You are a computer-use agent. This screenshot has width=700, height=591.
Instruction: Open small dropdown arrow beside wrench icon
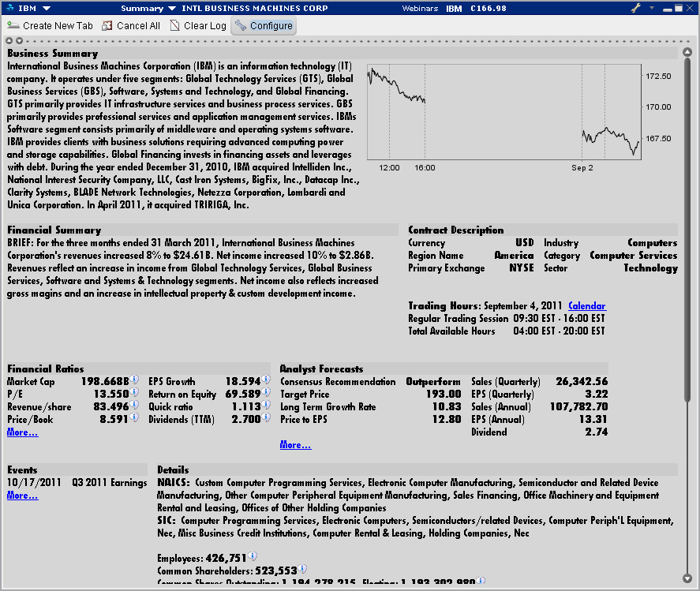[651, 8]
